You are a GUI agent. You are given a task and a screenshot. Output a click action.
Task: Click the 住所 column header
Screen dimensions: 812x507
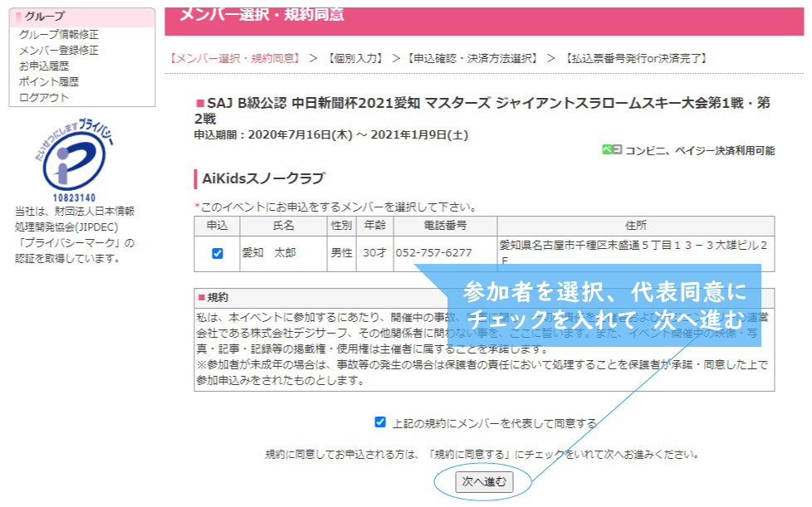point(635,225)
